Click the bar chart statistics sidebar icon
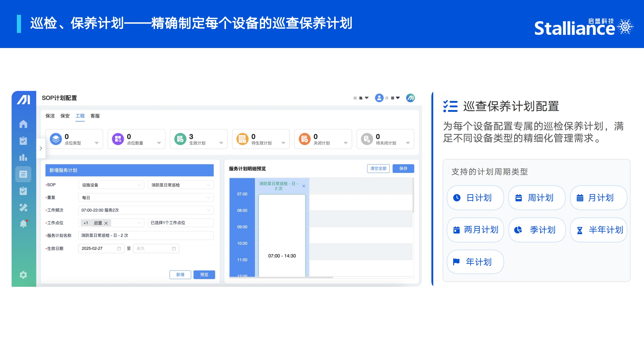This screenshot has width=644, height=362. click(23, 158)
